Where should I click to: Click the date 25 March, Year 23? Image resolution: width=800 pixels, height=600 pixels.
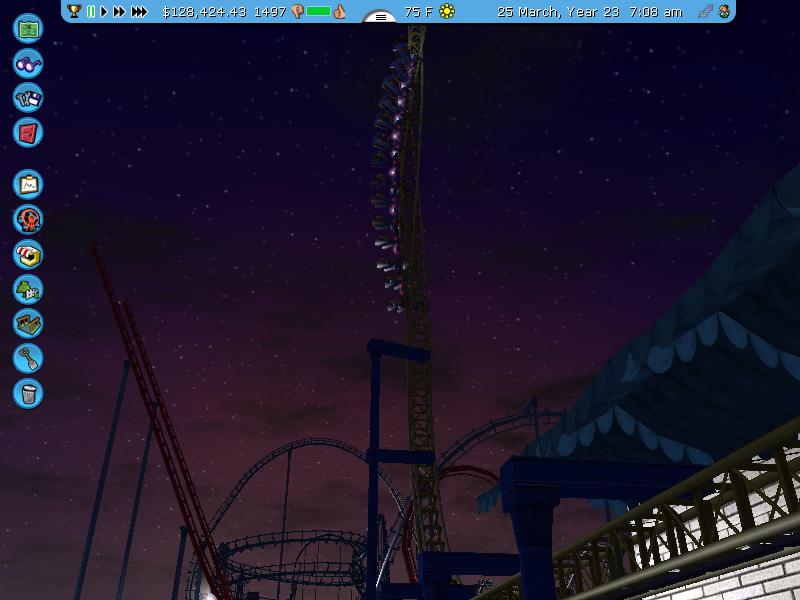pyautogui.click(x=558, y=12)
